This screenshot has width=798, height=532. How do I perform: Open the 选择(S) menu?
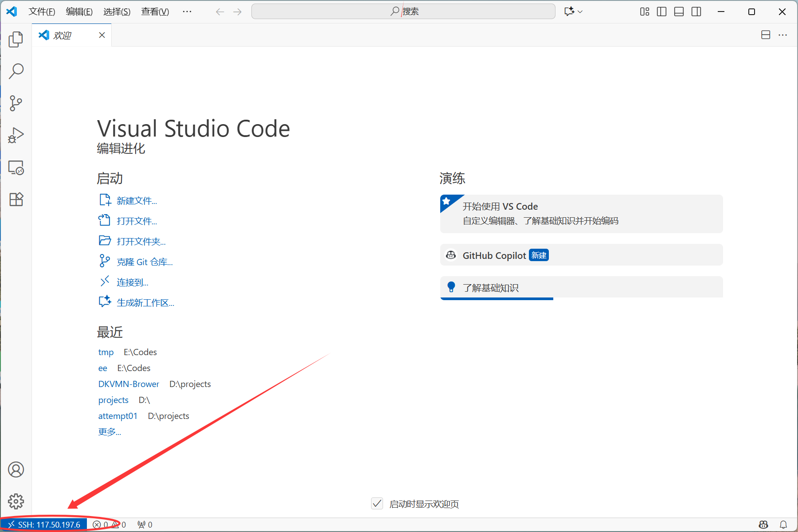click(117, 12)
